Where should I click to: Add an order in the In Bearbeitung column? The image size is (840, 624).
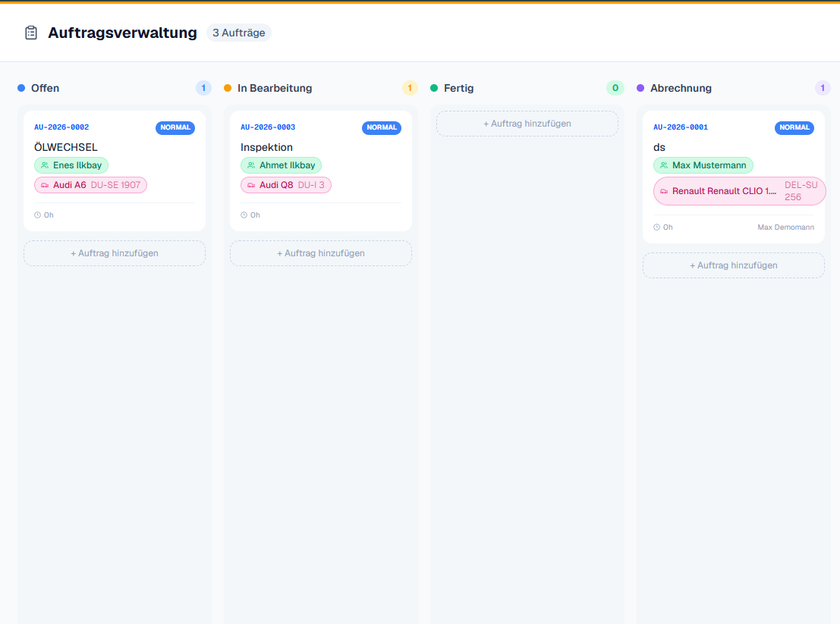pos(321,253)
